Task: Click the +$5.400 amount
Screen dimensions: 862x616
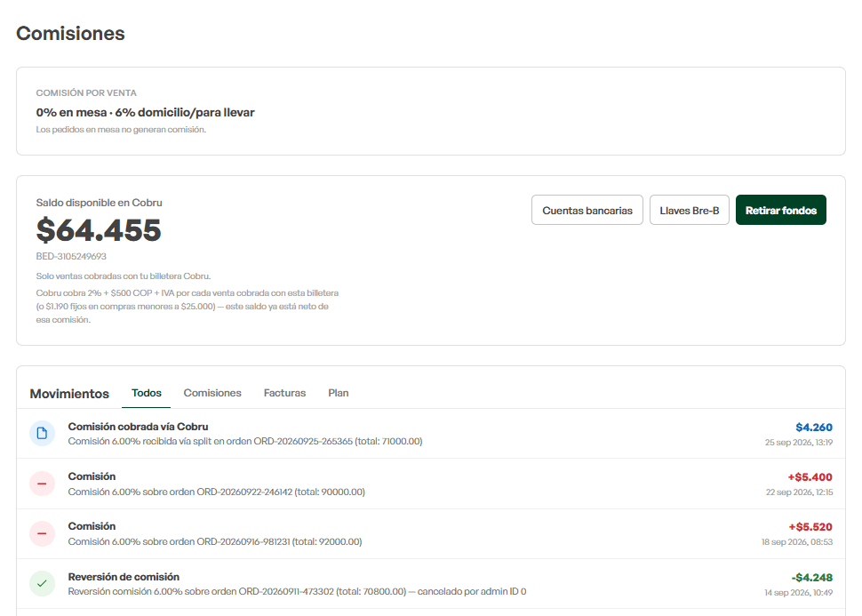Action: 810,477
